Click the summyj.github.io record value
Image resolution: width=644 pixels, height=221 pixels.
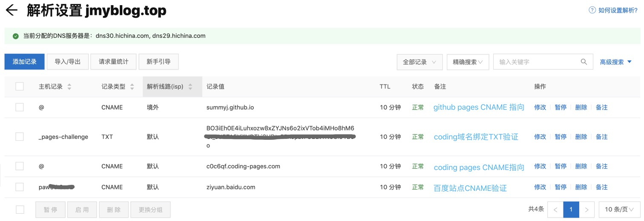[x=230, y=108]
